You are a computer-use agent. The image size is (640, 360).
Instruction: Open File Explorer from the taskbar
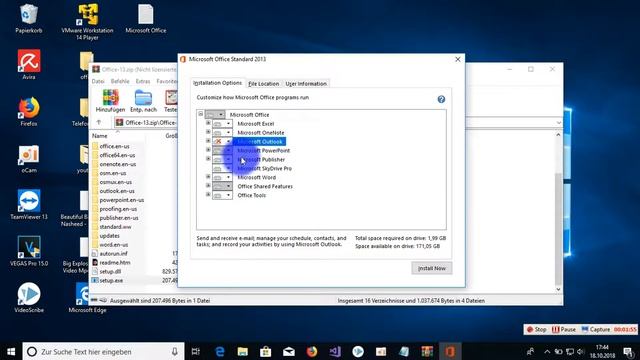242,351
